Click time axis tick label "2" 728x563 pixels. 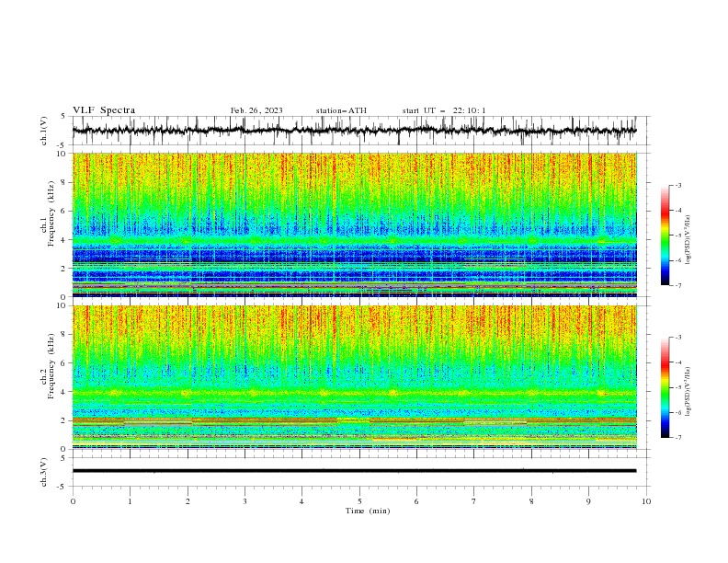click(188, 501)
